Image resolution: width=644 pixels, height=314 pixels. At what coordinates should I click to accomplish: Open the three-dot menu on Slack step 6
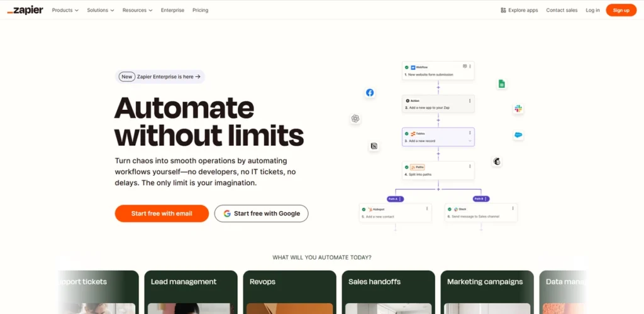point(513,208)
